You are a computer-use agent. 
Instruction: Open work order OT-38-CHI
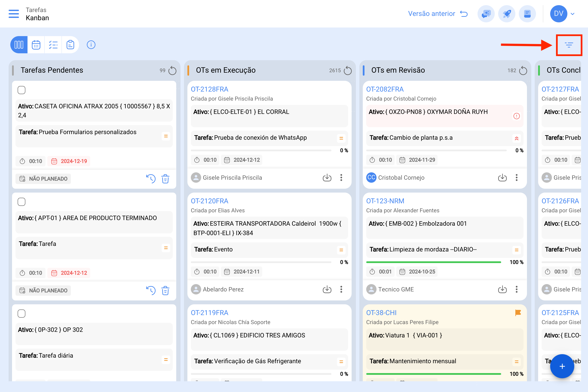tap(381, 313)
